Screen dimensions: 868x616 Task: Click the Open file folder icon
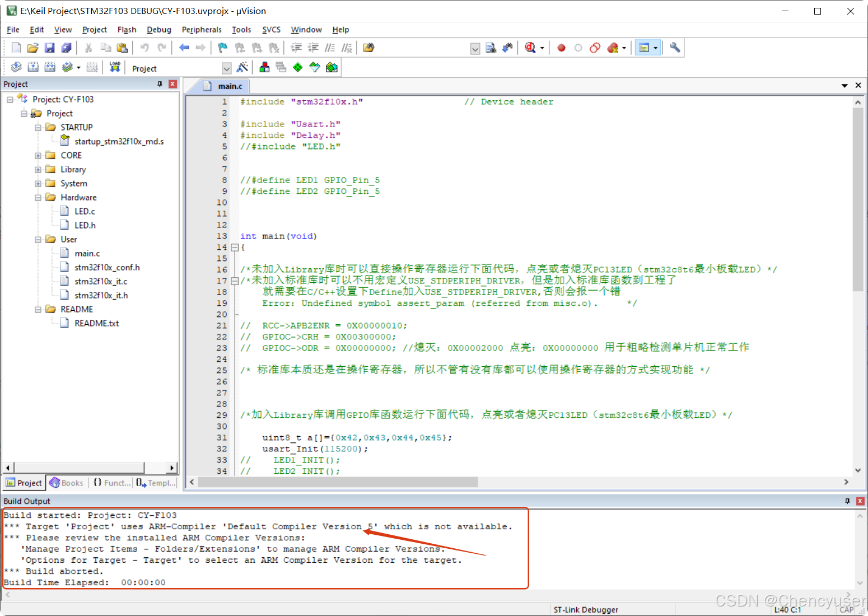coord(32,48)
